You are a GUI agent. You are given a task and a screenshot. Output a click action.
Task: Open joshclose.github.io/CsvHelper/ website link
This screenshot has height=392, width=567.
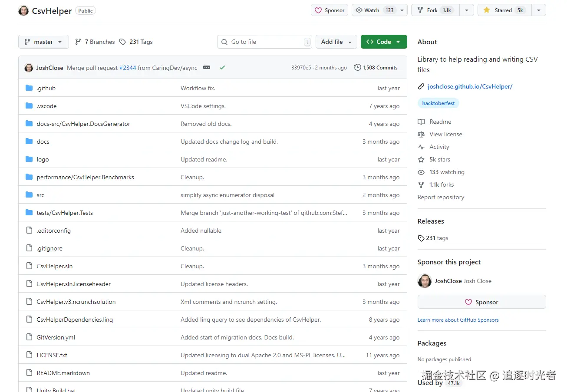[x=470, y=86]
